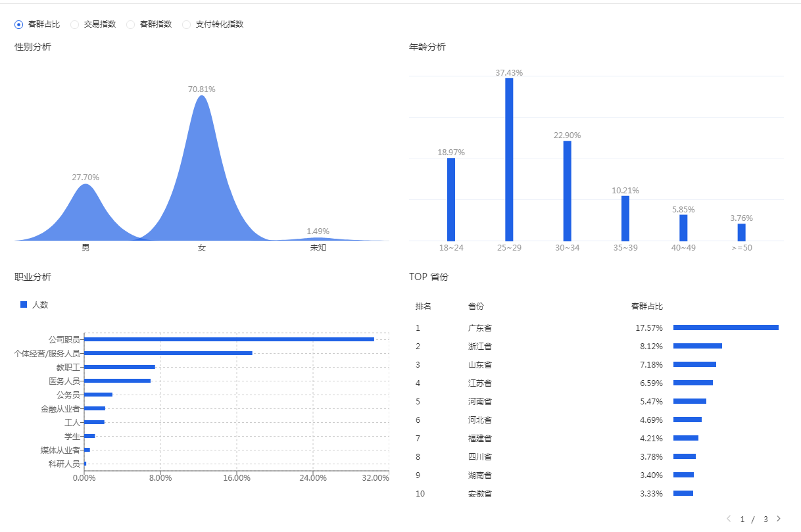Screen dimensions: 801x532
Task: Click the 未知 label on gender axis
Action: click(318, 248)
